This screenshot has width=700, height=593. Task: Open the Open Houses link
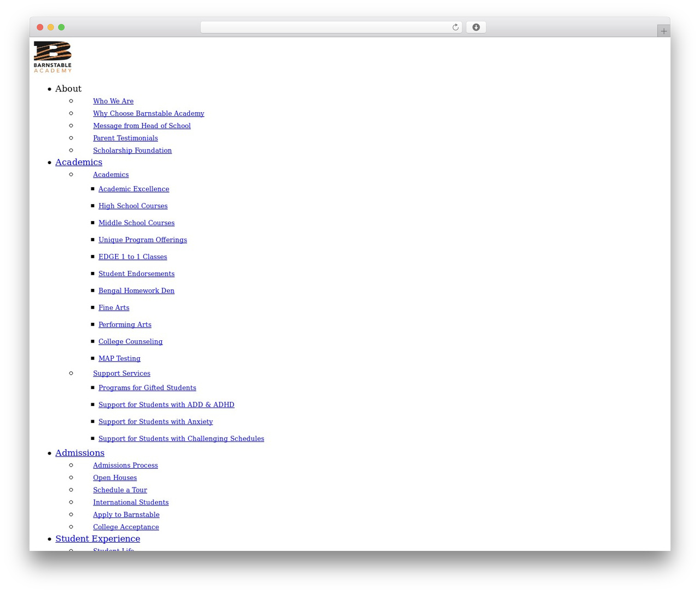(x=115, y=478)
